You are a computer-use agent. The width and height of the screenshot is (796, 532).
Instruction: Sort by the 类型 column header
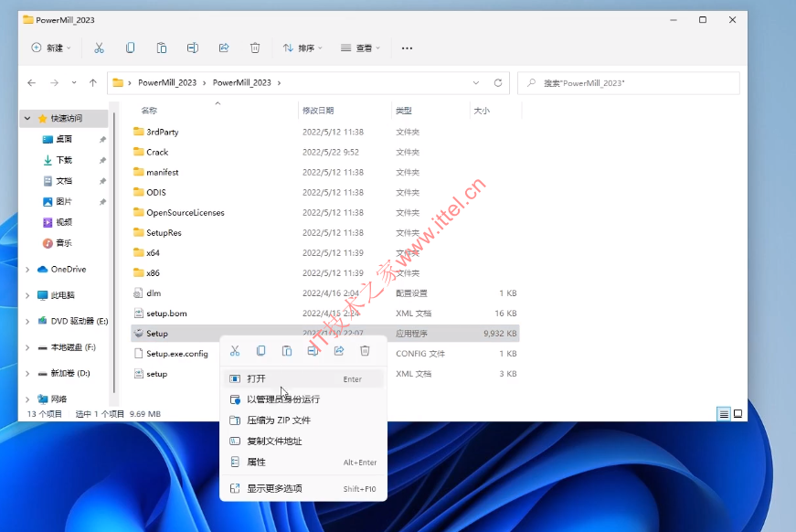pos(404,111)
